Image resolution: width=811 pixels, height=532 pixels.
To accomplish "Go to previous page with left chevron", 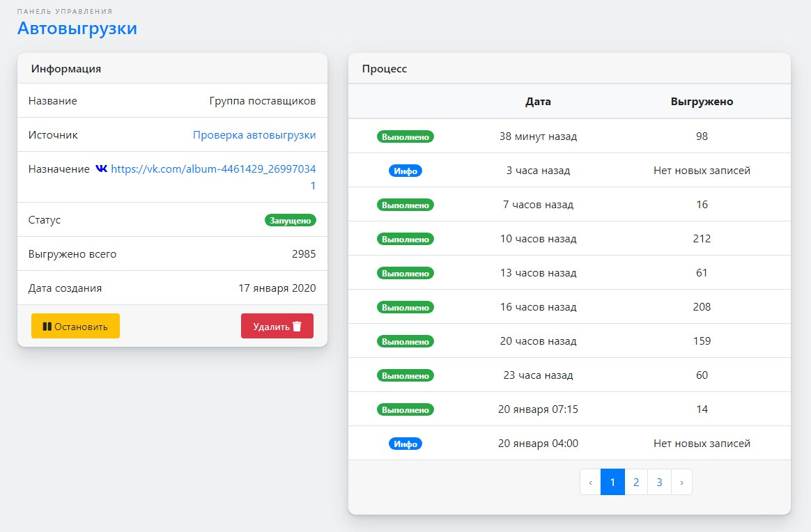I will coord(590,482).
